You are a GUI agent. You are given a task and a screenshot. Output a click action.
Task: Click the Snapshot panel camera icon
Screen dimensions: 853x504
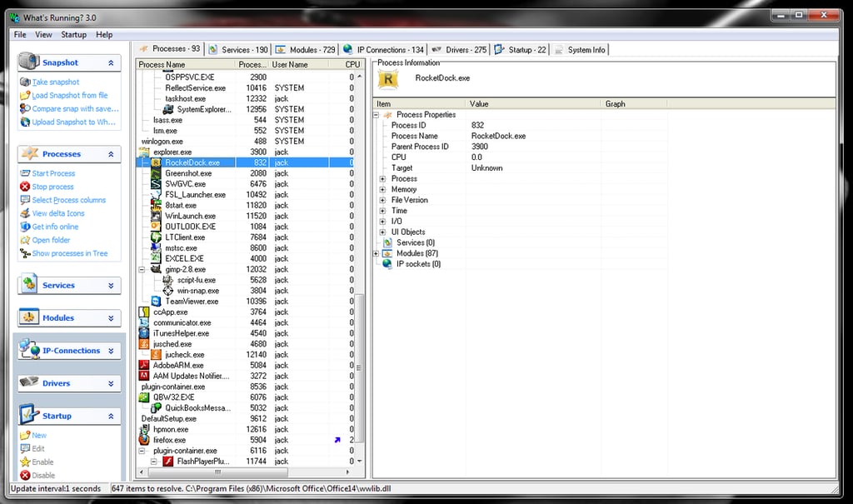pos(28,62)
